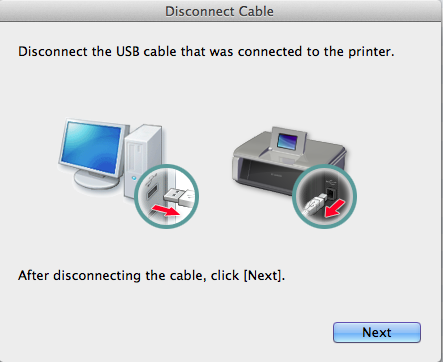Click the 'After disconnecting the cable' text
443x362 pixels.
point(151,276)
